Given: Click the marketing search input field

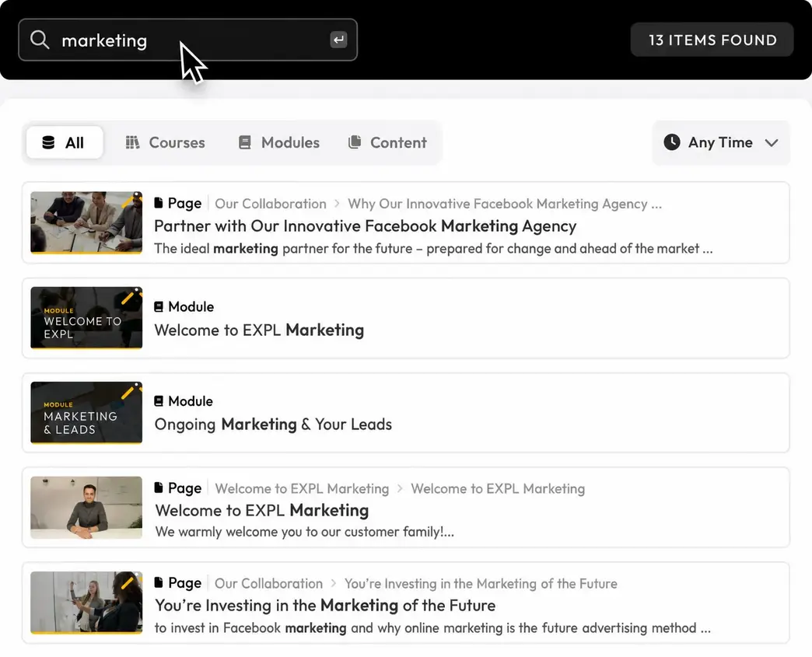Looking at the screenshot, I should [x=187, y=40].
